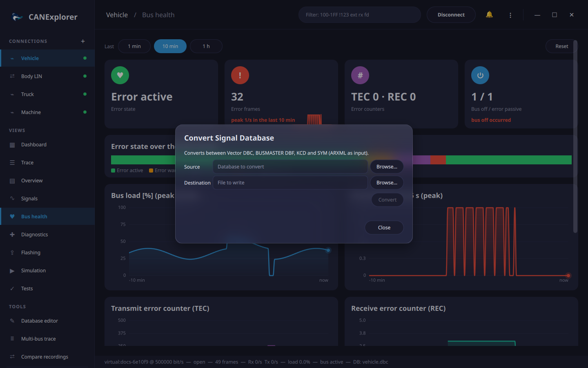Click the Simulation play icon
The height and width of the screenshot is (368, 588).
coord(12,271)
